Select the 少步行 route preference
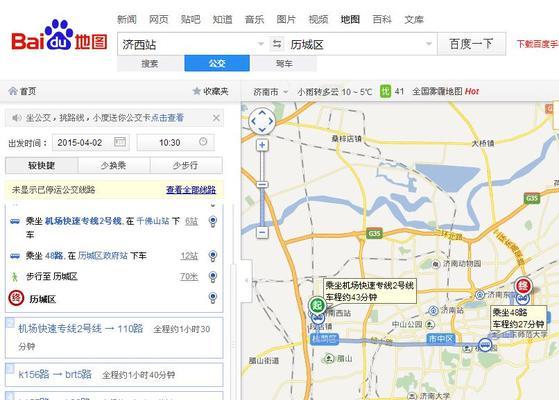Screen dimensions: 559x400 186,165
